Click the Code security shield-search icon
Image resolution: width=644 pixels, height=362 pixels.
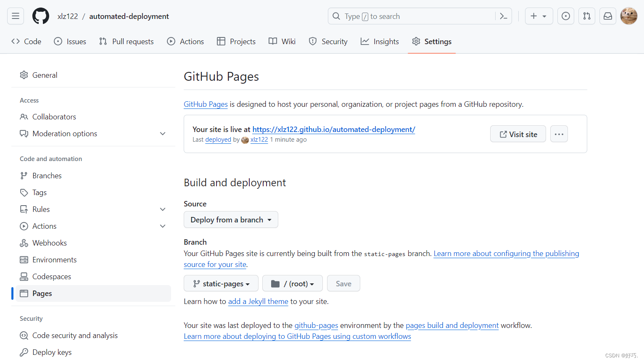(24, 335)
